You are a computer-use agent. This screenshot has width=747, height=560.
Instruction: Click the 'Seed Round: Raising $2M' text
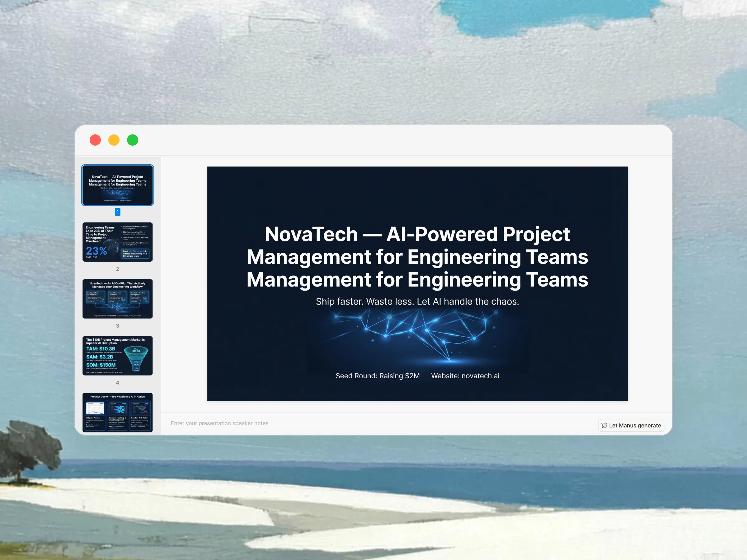(377, 376)
